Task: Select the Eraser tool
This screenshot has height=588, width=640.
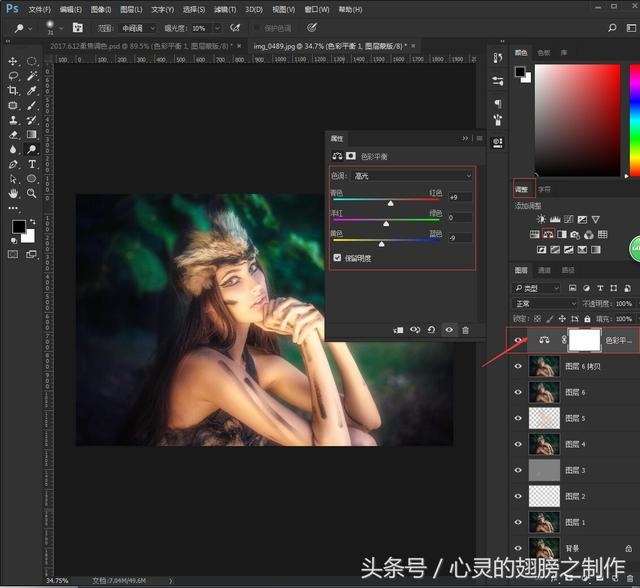Action: [x=13, y=135]
